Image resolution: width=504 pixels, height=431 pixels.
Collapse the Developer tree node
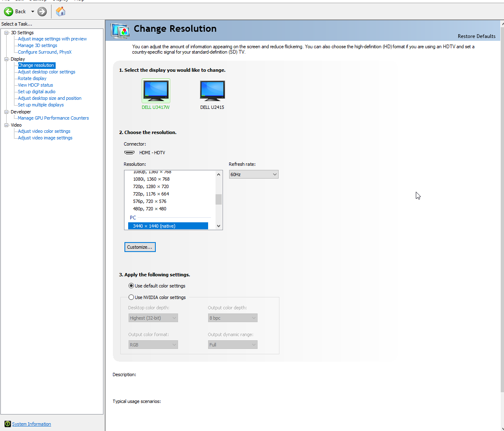pos(7,112)
